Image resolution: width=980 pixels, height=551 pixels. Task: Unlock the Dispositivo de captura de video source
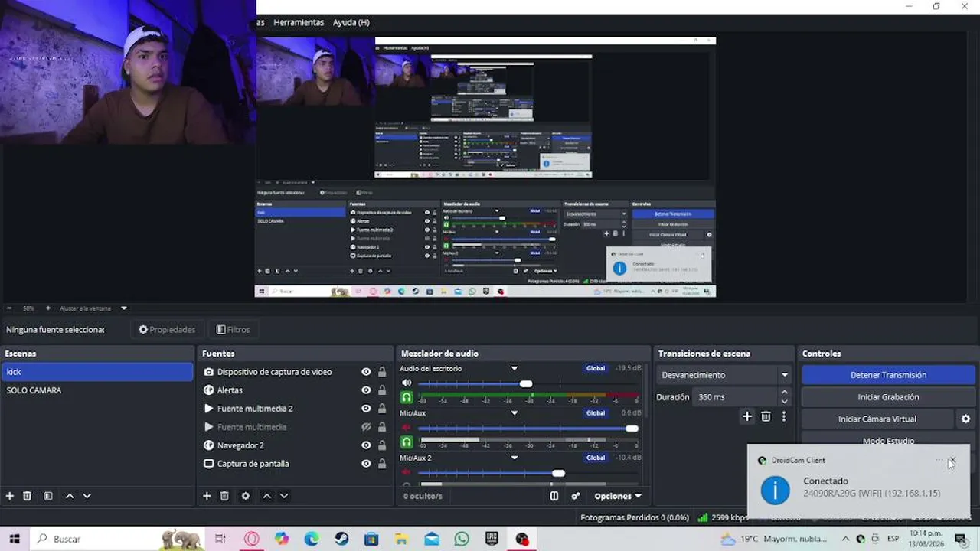pyautogui.click(x=382, y=372)
